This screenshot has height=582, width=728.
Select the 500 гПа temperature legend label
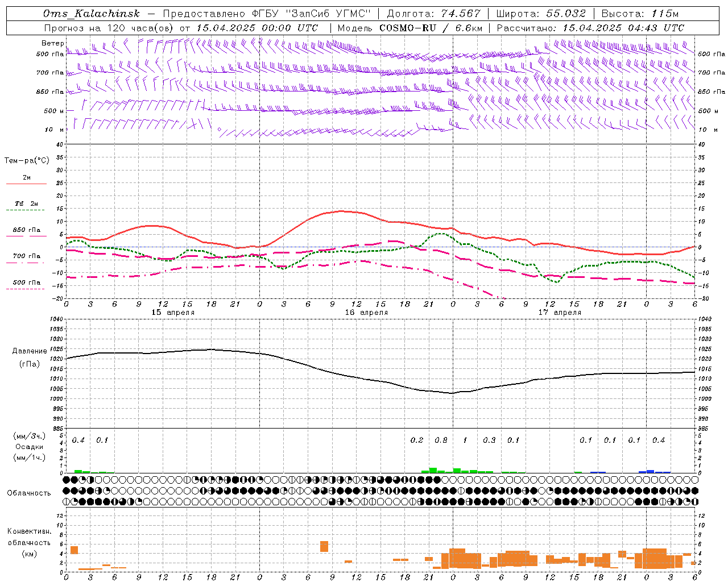27,282
